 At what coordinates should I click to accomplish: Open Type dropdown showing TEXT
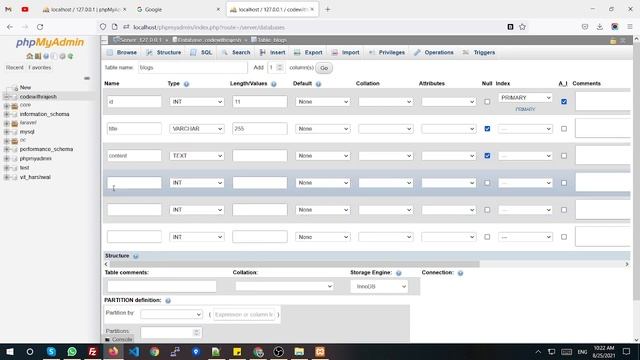[x=197, y=156]
